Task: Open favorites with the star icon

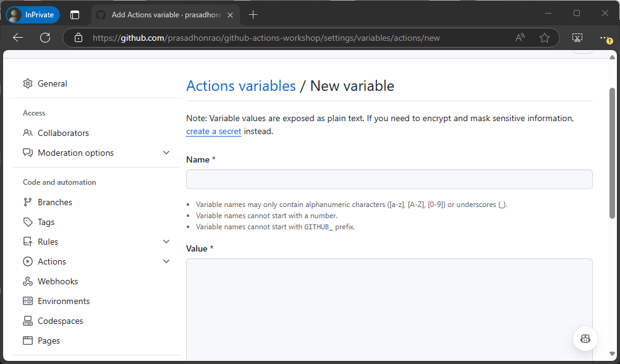Action: [545, 37]
